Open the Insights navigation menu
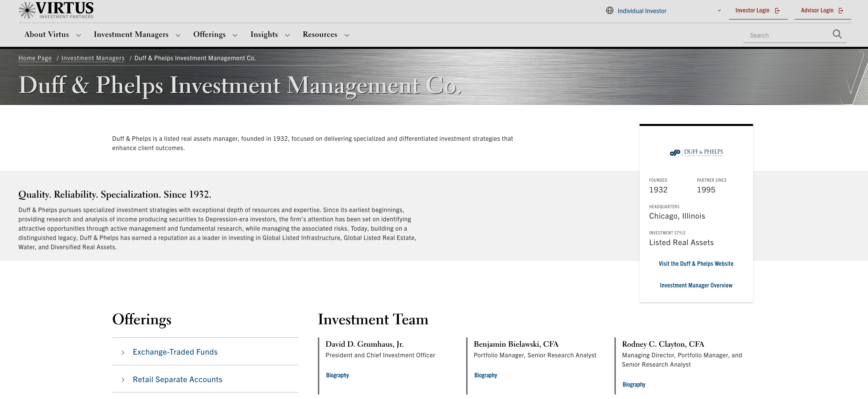 tap(264, 34)
